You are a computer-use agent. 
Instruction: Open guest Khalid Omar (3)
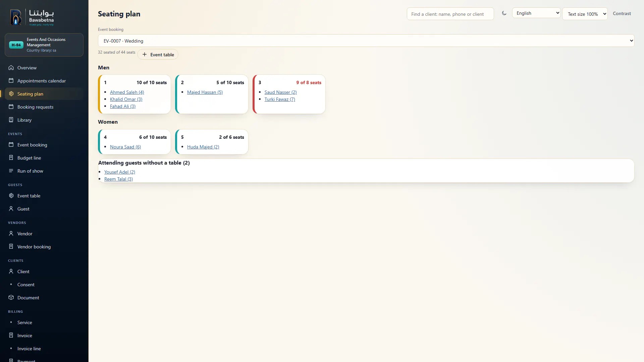pos(126,99)
